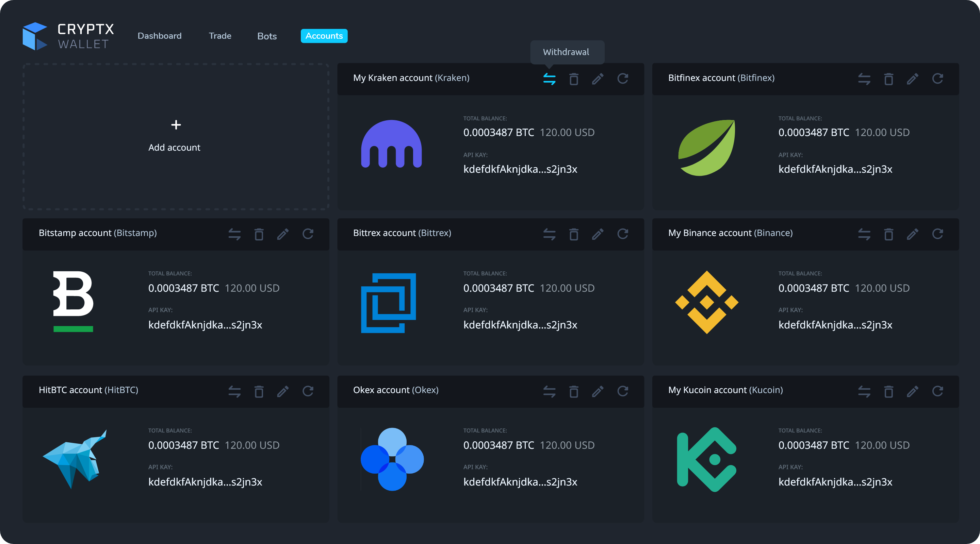980x544 pixels.
Task: Edit the Bittrex account
Action: 598,234
